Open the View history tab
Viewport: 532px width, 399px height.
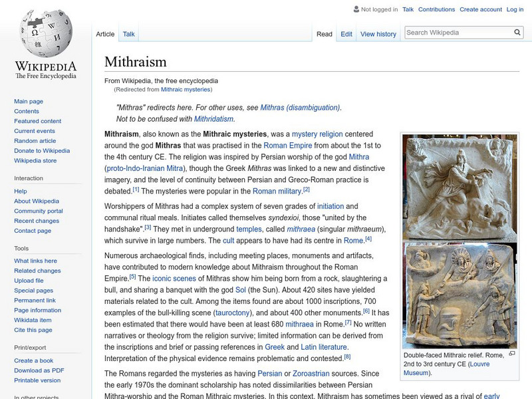[378, 34]
